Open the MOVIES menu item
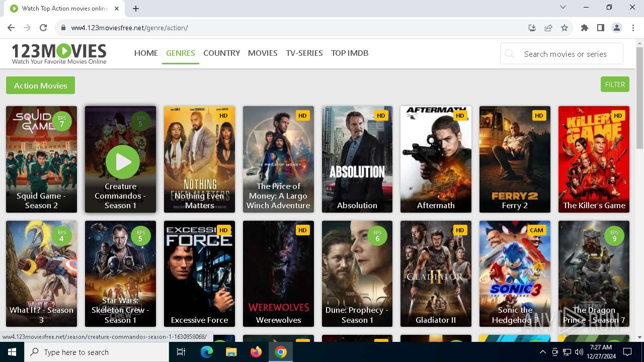 click(263, 53)
